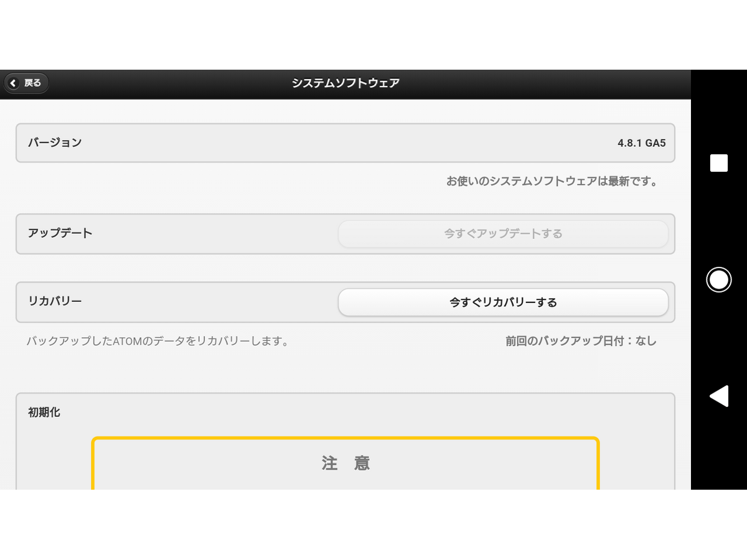Click the システムソフトウェア page title
Image resolution: width=747 pixels, height=560 pixels.
point(345,83)
